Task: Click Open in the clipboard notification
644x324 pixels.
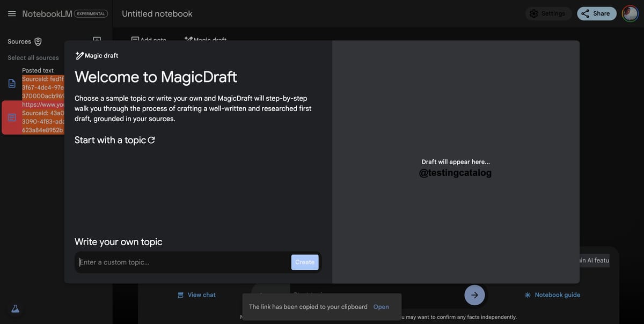Action: (381, 307)
